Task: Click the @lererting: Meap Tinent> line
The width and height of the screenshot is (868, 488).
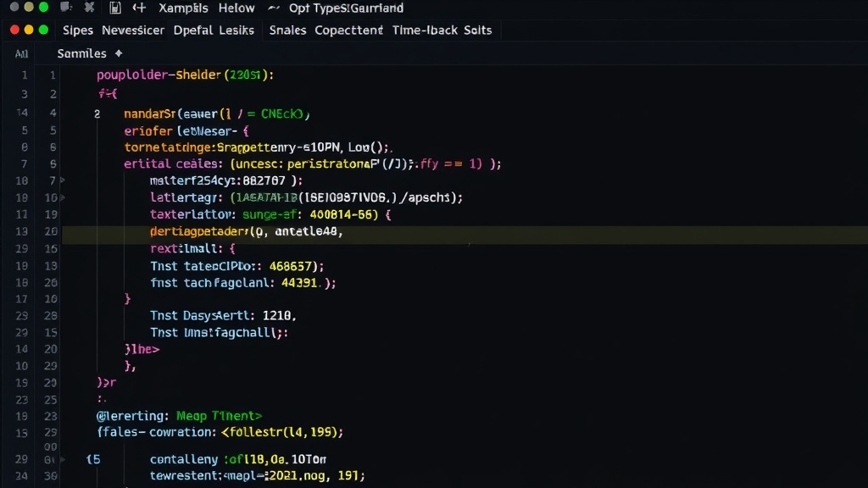Action: [180, 415]
